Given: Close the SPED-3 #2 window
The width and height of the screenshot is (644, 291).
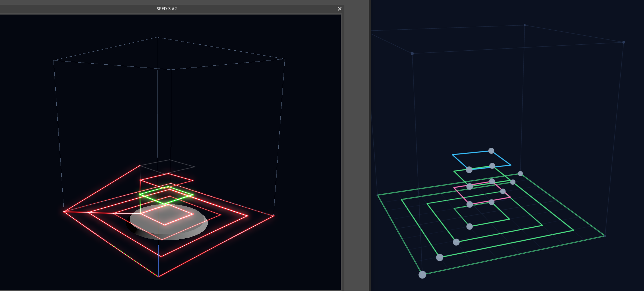Looking at the screenshot, I should tap(339, 9).
